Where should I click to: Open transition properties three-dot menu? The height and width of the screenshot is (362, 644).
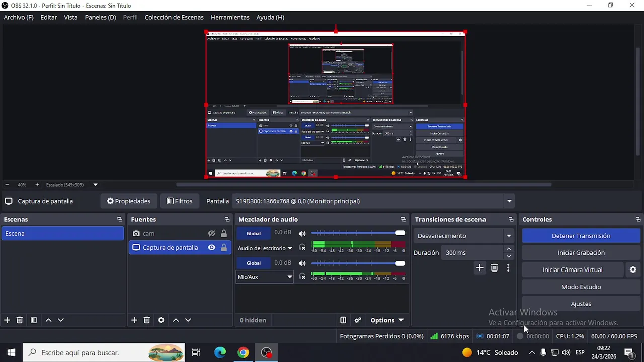pyautogui.click(x=508, y=268)
